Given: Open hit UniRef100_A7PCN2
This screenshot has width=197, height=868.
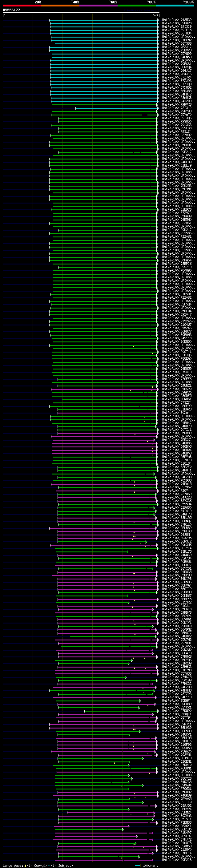Looking at the screenshot, I should coord(177,40).
